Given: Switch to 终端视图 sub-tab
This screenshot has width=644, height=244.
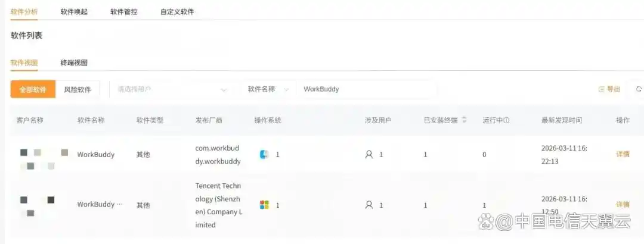Looking at the screenshot, I should click(x=74, y=62).
